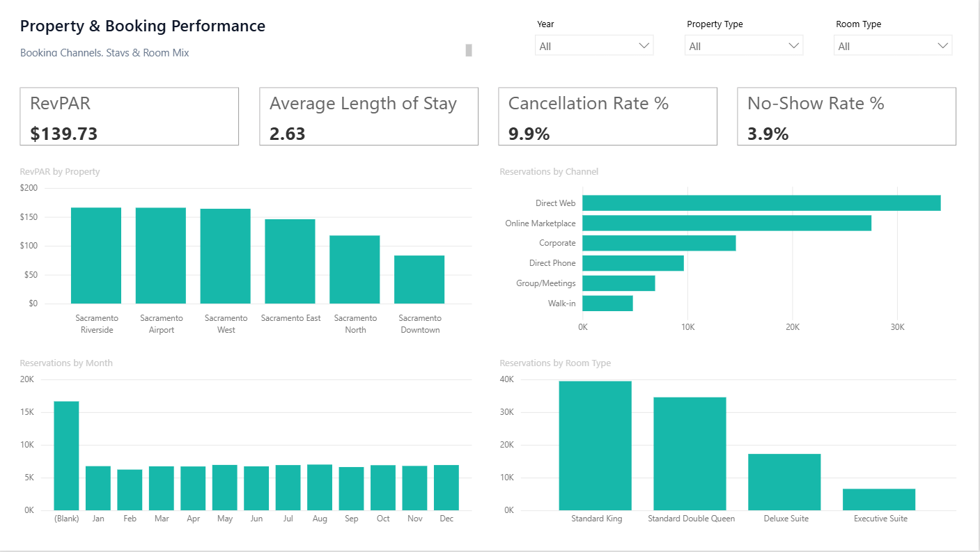Screen dimensions: 980x552
Task: Click the Apr reservations bar
Action: 193,488
